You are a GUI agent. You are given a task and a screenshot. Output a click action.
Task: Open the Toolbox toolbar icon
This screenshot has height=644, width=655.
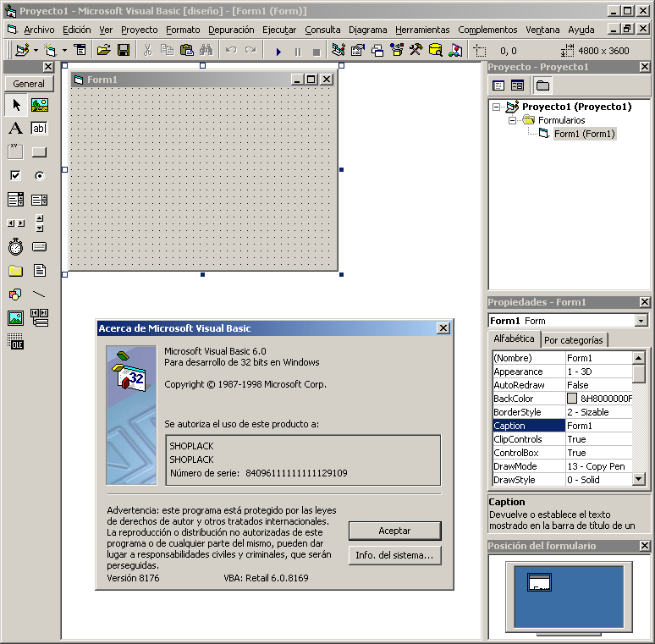click(x=416, y=51)
